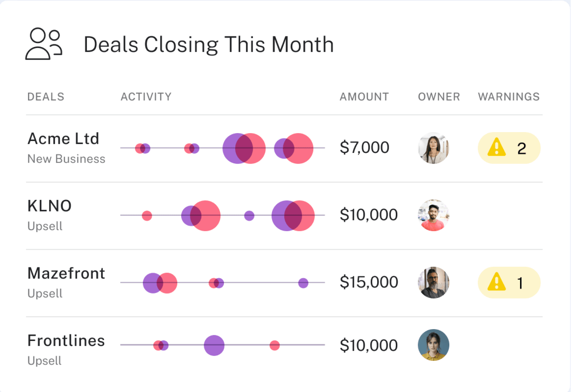Screen dimensions: 571x392
Task: Click the people icon beside the title
Action: point(44,44)
